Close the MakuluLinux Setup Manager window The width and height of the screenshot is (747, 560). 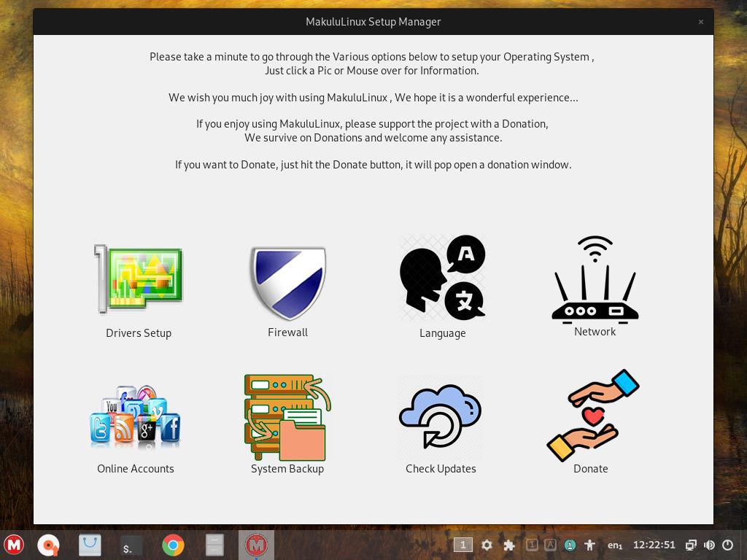701,22
